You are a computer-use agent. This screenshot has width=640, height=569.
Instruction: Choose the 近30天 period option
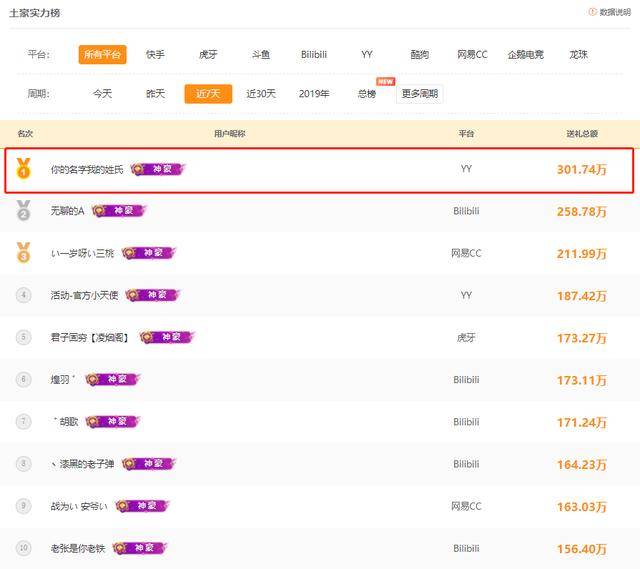[x=261, y=94]
